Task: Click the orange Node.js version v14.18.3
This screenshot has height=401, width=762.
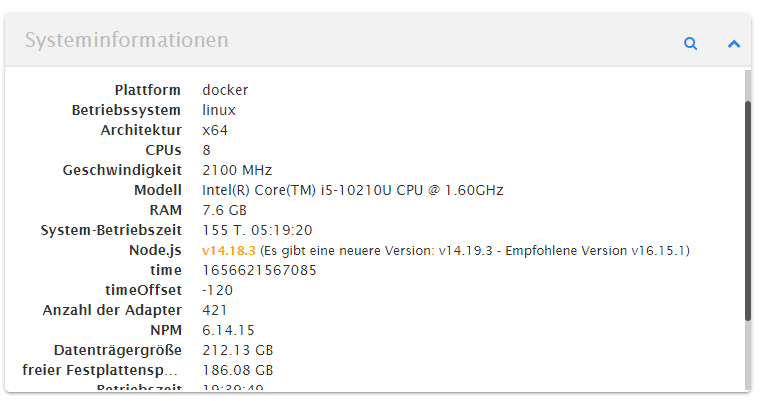Action: [228, 250]
